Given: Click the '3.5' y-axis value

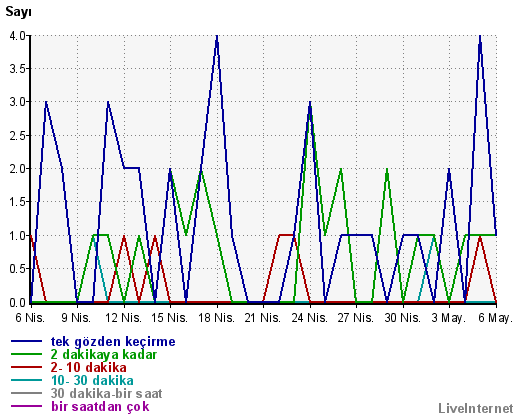Looking at the screenshot, I should (x=18, y=69).
